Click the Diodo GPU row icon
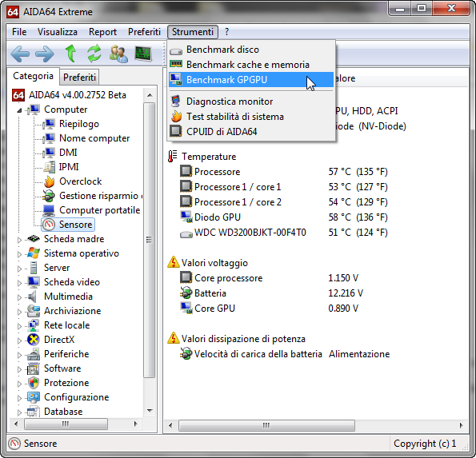The image size is (476, 458). 186,217
